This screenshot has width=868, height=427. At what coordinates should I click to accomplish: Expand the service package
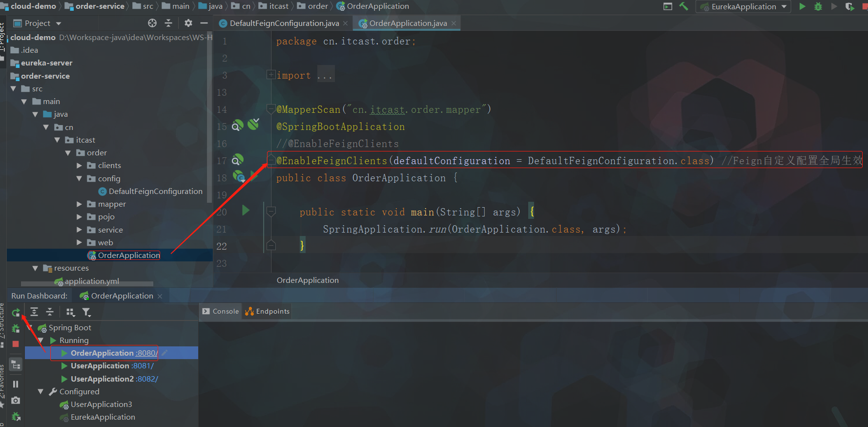(79, 230)
